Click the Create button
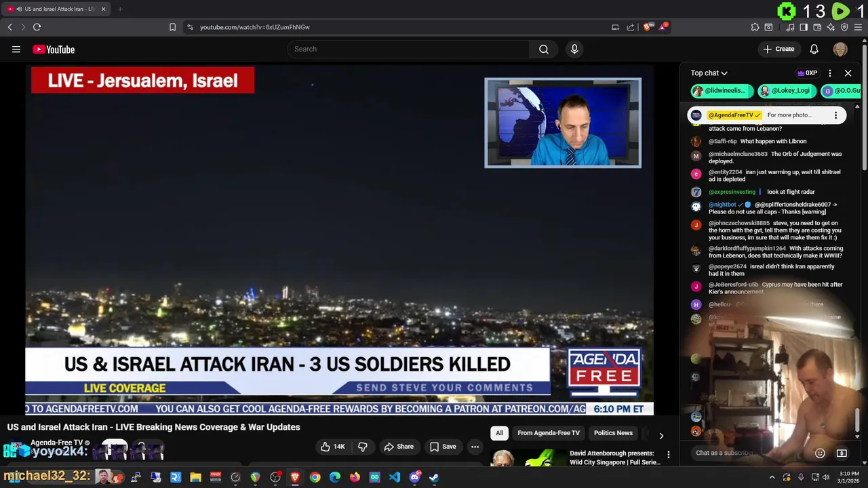This screenshot has height=488, width=868. click(778, 49)
